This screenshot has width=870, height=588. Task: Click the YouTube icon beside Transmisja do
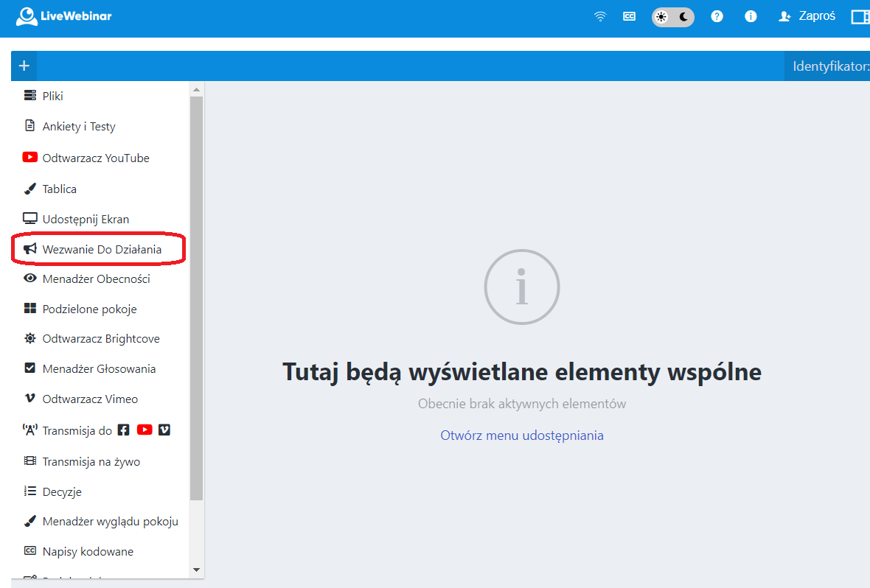click(x=145, y=430)
